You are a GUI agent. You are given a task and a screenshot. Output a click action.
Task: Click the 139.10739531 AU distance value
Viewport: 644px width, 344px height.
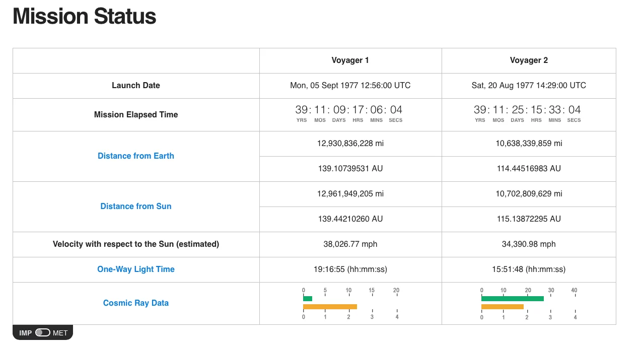tap(350, 169)
